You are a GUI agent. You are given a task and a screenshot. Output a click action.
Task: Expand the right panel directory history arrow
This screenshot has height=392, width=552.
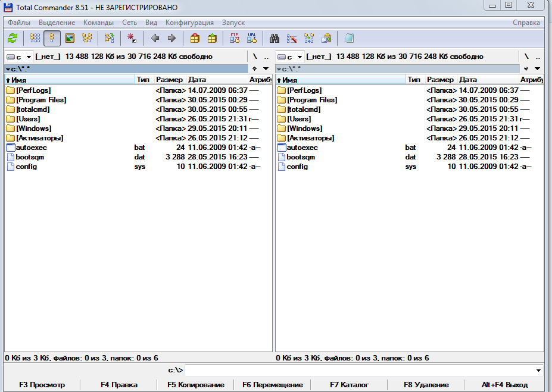(x=537, y=69)
